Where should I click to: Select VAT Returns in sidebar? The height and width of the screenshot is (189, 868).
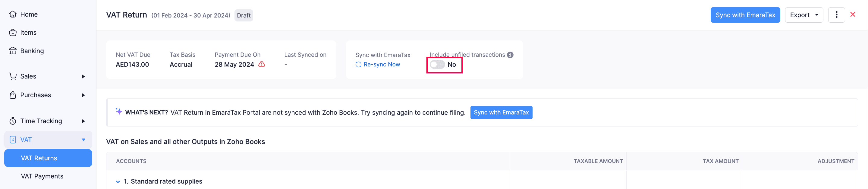[39, 158]
